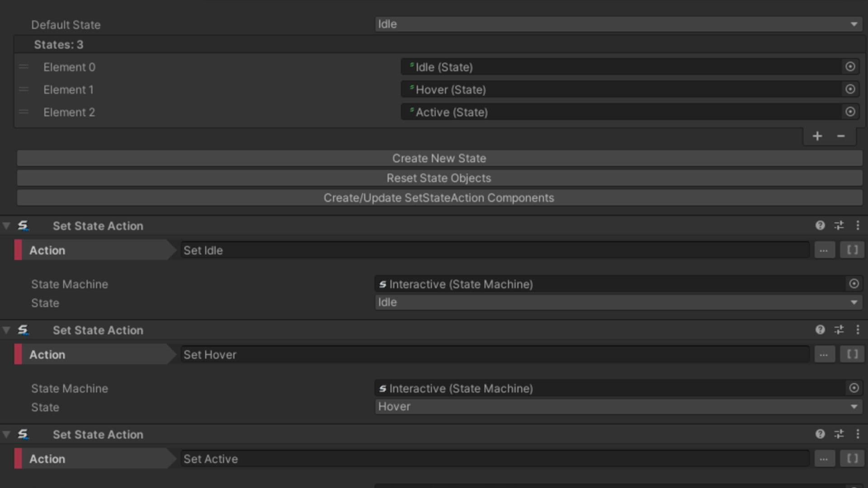Screen dimensions: 868x488
Task: Open three-dot menu on third Set State Action
Action: tap(859, 434)
